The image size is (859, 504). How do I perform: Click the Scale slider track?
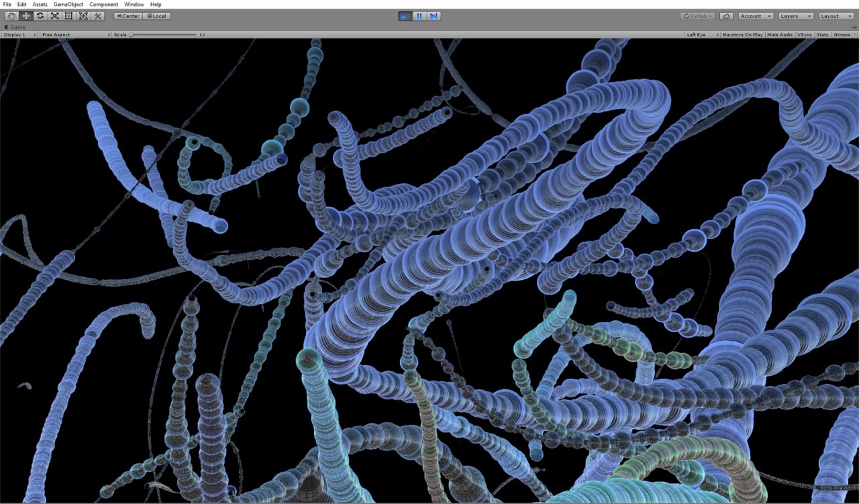pyautogui.click(x=163, y=34)
